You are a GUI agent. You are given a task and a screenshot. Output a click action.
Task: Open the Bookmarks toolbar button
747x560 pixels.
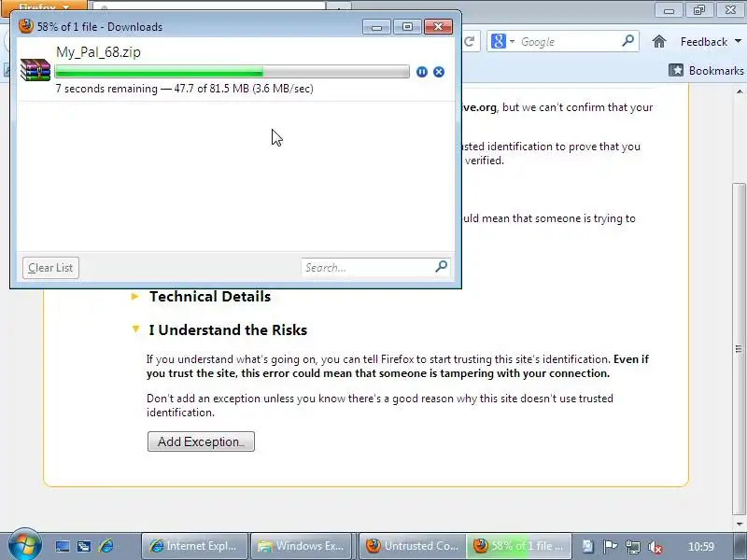click(x=706, y=71)
